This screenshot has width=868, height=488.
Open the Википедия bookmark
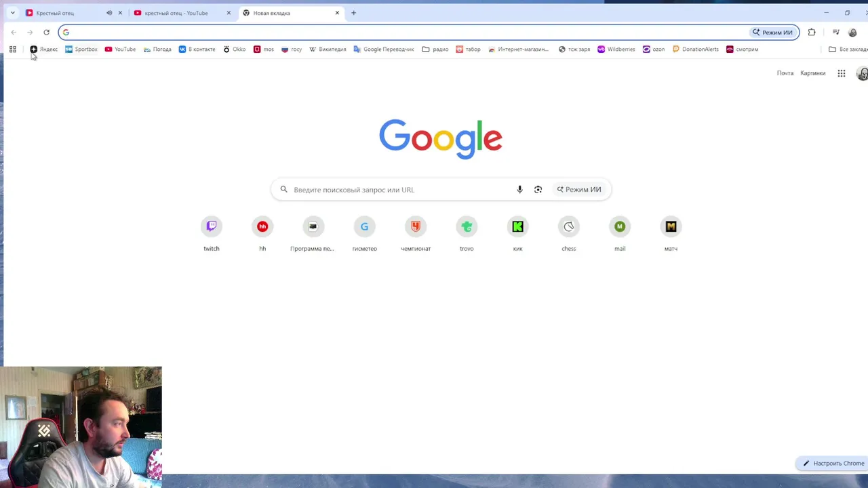point(328,49)
